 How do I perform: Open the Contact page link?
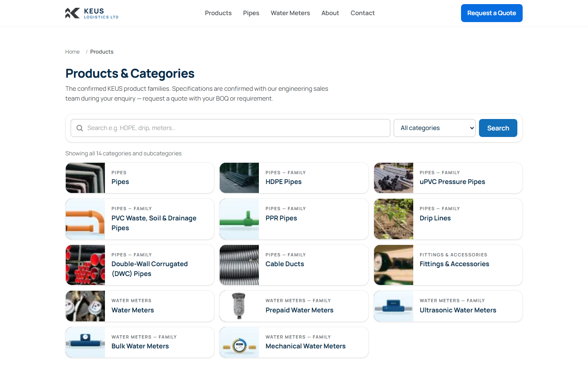point(363,13)
